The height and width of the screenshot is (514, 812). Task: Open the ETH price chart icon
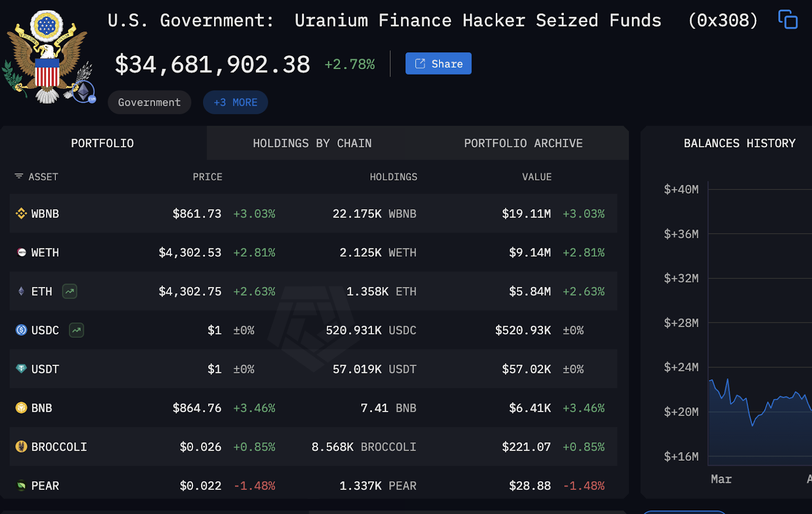pos(70,292)
